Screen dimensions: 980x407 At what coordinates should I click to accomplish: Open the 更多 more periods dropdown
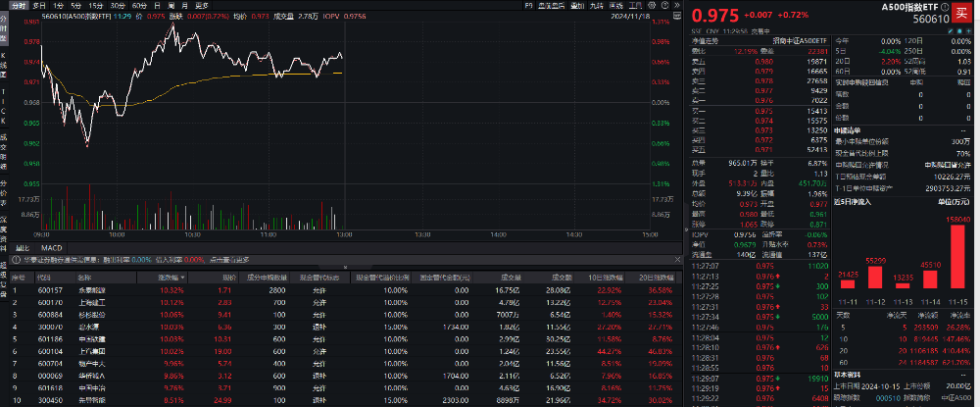200,5
